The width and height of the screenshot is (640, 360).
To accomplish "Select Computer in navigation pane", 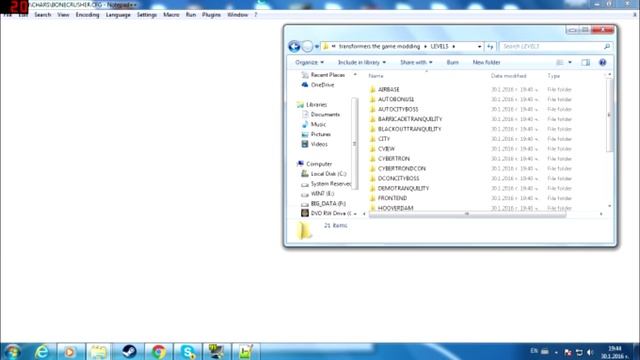I will coord(314,164).
